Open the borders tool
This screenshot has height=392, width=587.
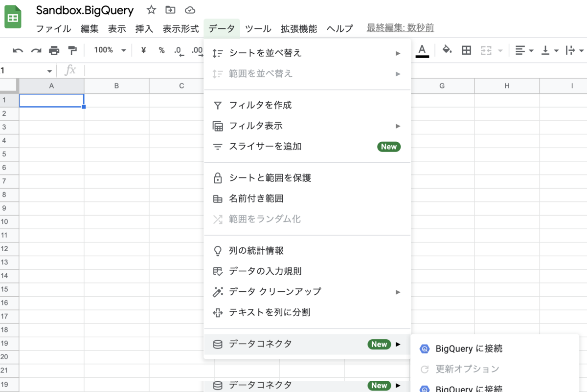coord(466,50)
